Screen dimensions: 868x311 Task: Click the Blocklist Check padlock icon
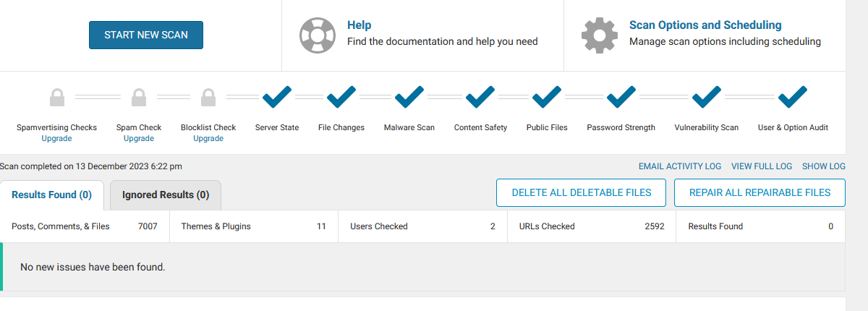point(208,96)
